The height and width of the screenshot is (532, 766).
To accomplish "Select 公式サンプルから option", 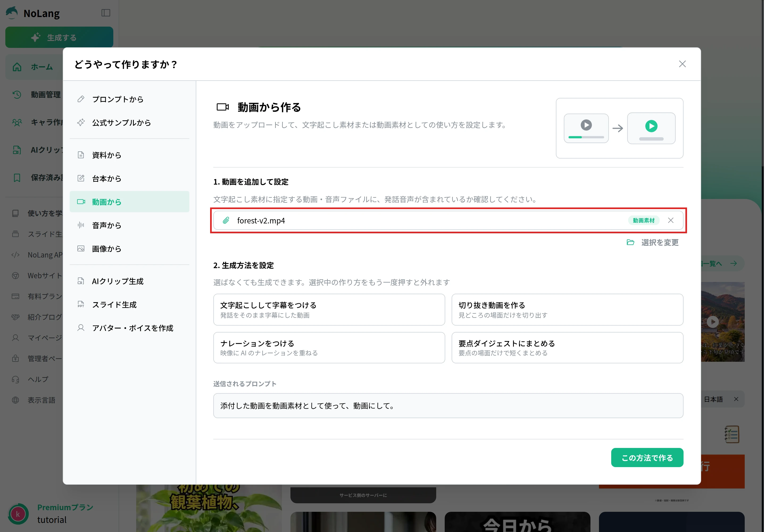I will (129, 123).
